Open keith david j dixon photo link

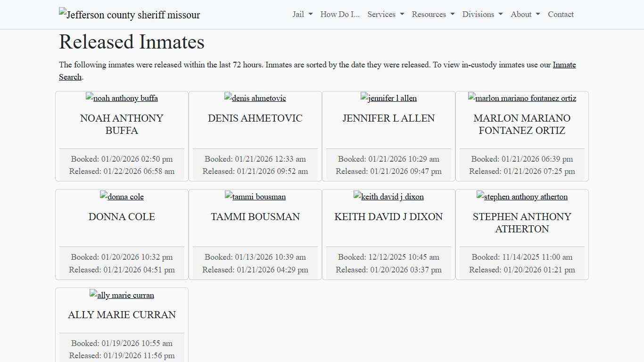coord(388,197)
